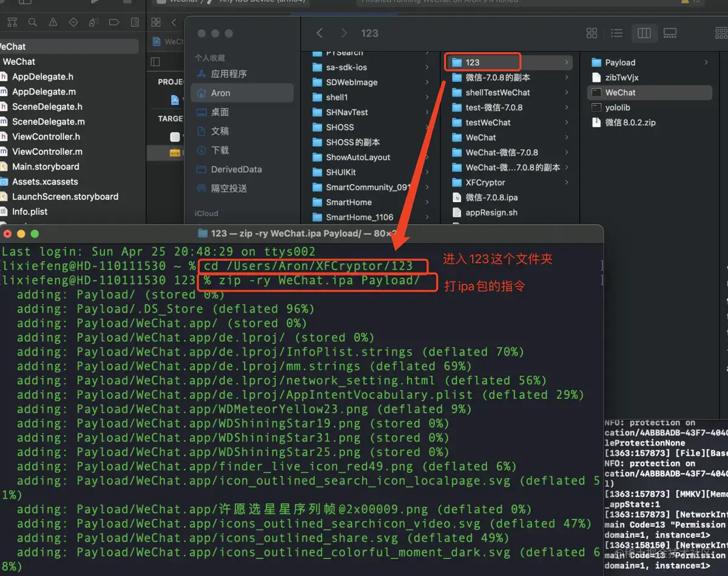This screenshot has height=576, width=728.
Task: Switch Finder to column view
Action: (644, 33)
